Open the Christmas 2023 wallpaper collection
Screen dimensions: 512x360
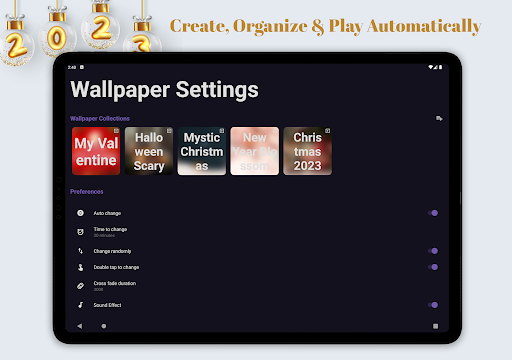(307, 151)
